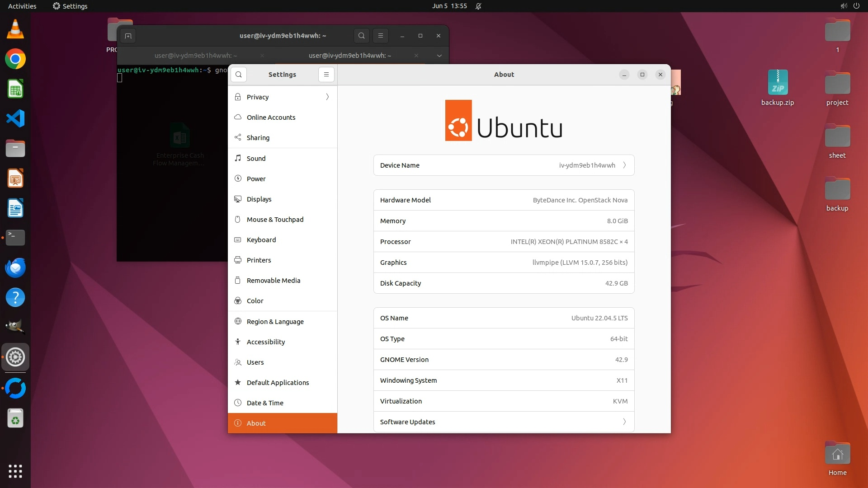This screenshot has width=868, height=488.
Task: Select Displays in the sidebar
Action: [259, 199]
